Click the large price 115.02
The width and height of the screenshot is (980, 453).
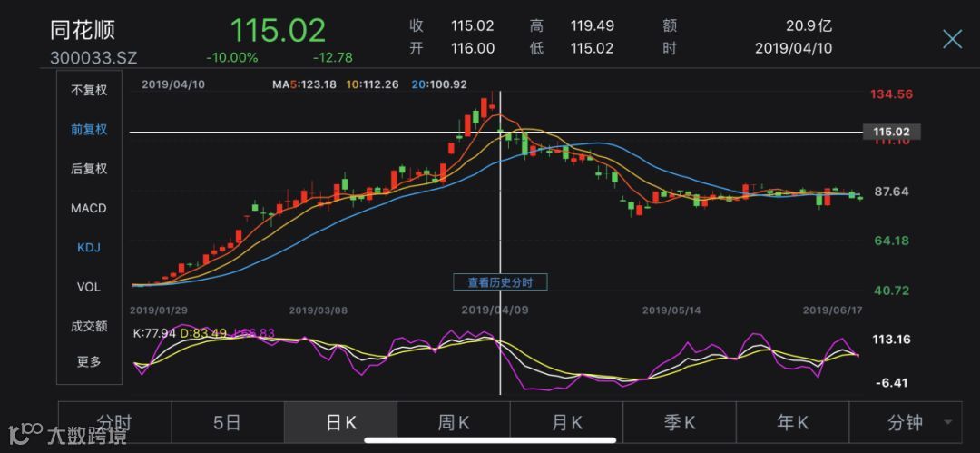tap(279, 31)
